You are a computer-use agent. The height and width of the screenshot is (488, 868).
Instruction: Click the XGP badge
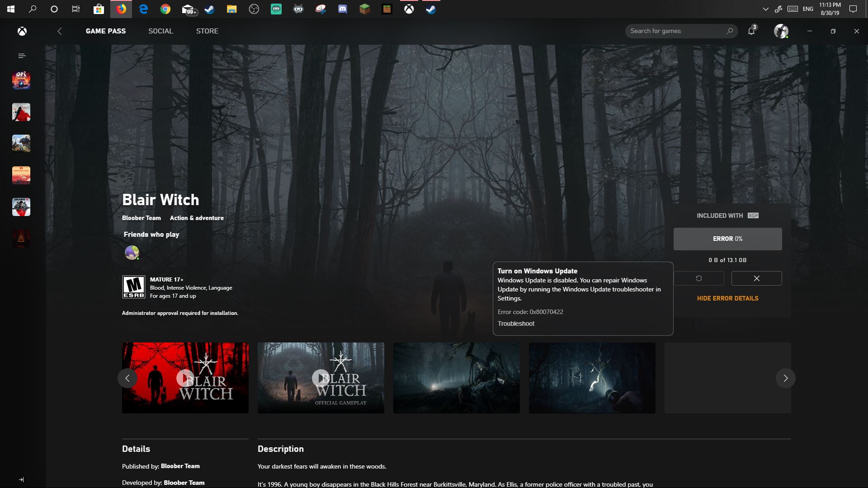(x=753, y=216)
